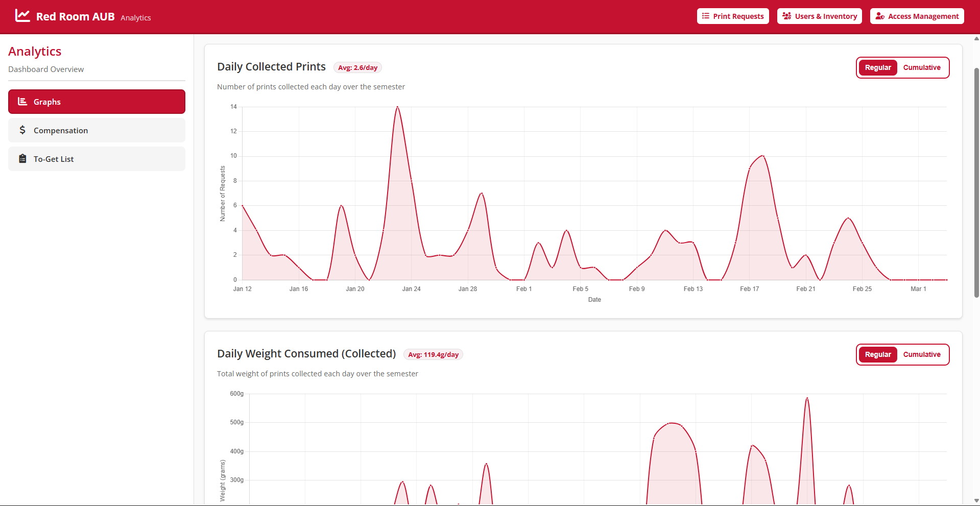Viewport: 980px width, 506px height.
Task: Click the Mar 1 x-axis label
Action: (918, 289)
